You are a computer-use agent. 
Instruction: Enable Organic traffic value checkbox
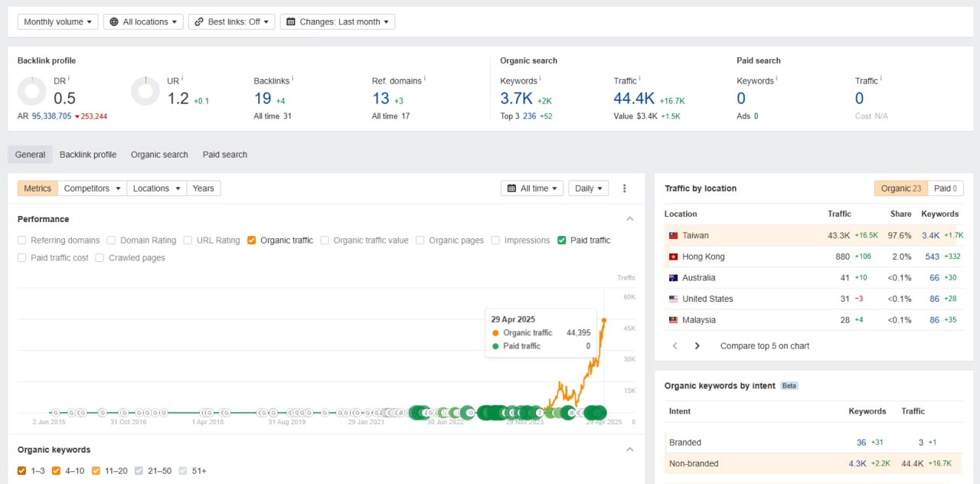325,240
